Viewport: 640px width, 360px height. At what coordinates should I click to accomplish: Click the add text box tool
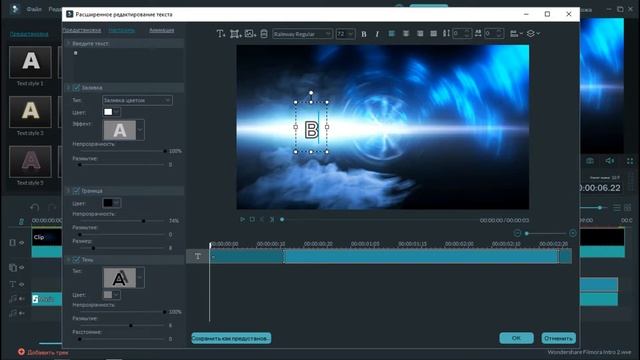point(220,34)
